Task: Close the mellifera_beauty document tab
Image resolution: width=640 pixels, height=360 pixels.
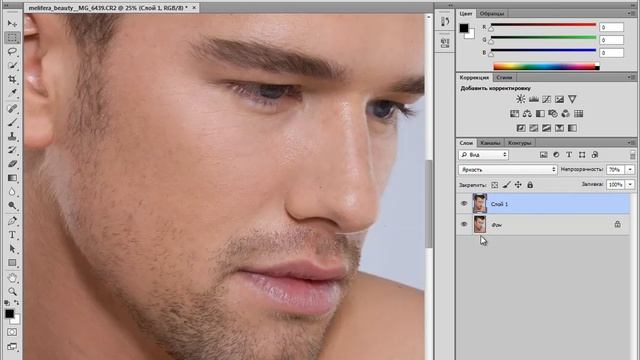Action: click(194, 7)
